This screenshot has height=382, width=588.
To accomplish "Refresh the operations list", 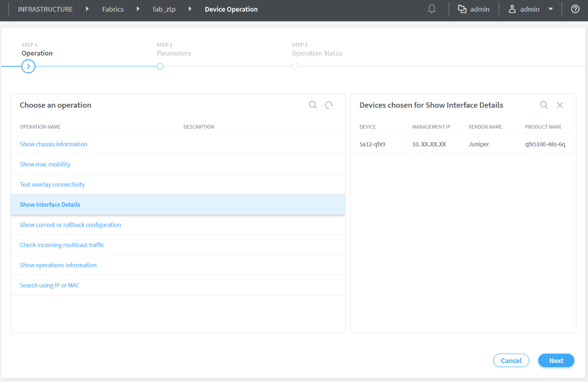I will click(x=329, y=105).
